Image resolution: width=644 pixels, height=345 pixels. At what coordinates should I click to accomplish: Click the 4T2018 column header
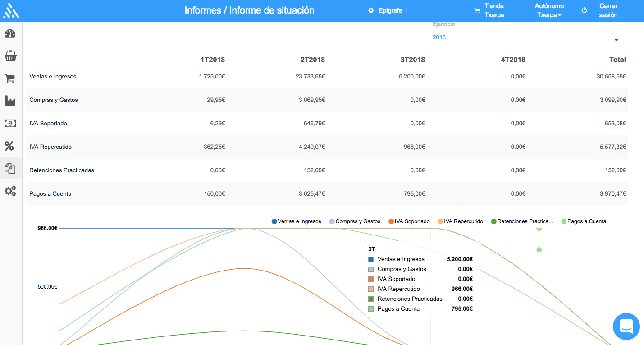coord(513,60)
